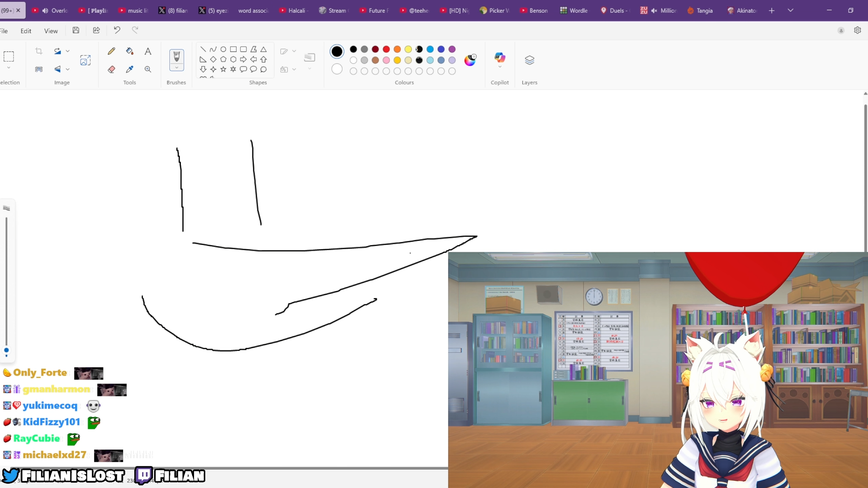
Task: Activate the Magnifier zoom tool
Action: pyautogui.click(x=148, y=69)
